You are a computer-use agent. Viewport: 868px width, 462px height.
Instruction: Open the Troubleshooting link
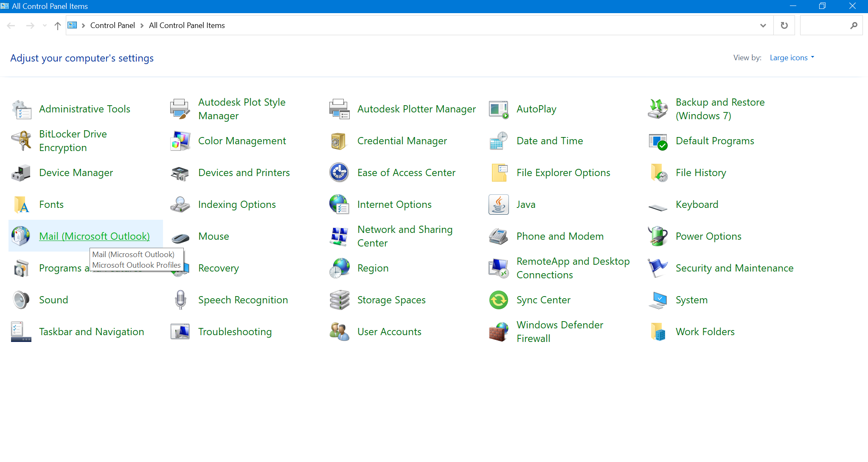[x=235, y=332]
